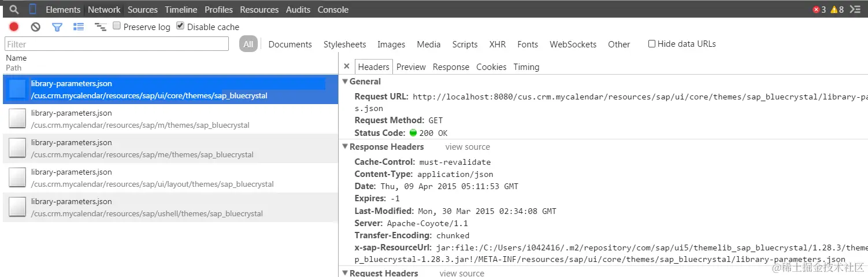Toggle the blue filter funnel icon

[57, 27]
